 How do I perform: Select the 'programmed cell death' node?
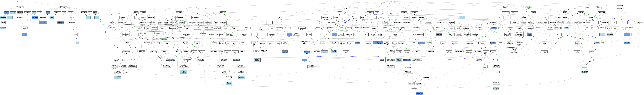coord(270,22)
